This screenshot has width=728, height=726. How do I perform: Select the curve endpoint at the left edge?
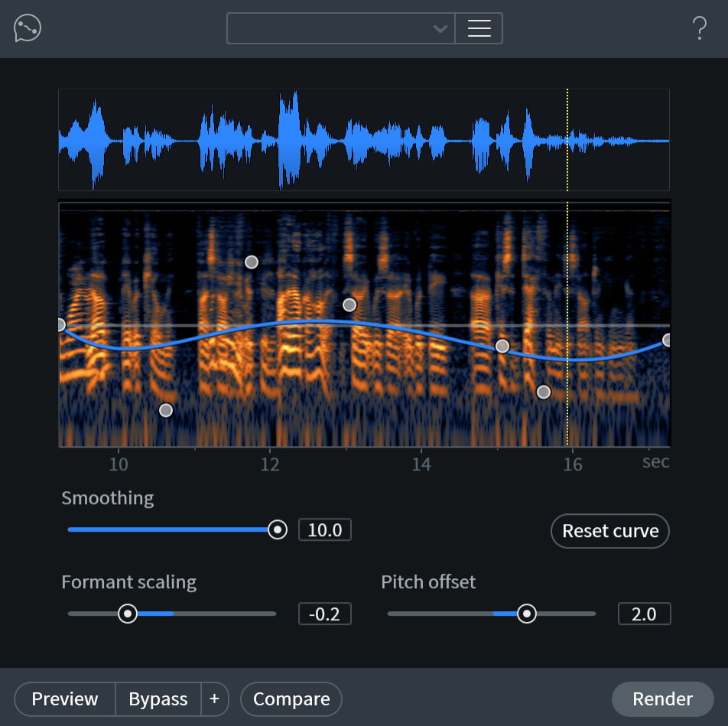(62, 324)
